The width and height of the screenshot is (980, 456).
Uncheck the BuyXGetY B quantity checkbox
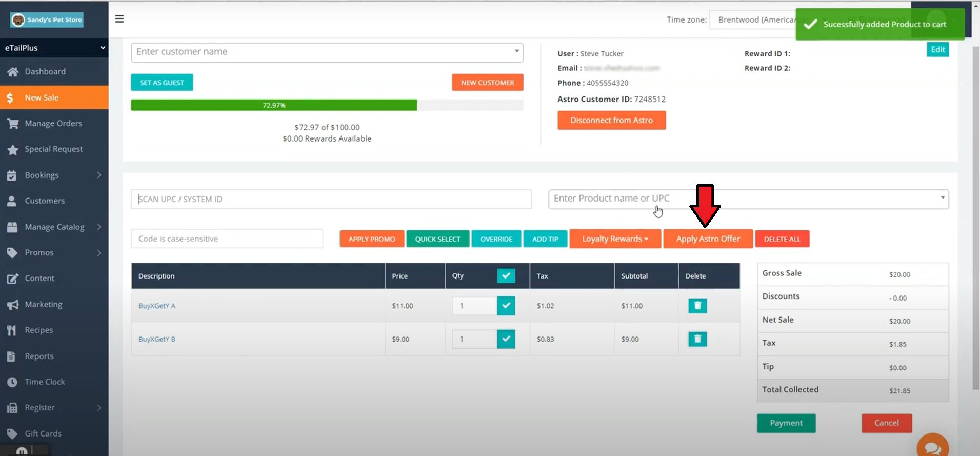pos(506,339)
